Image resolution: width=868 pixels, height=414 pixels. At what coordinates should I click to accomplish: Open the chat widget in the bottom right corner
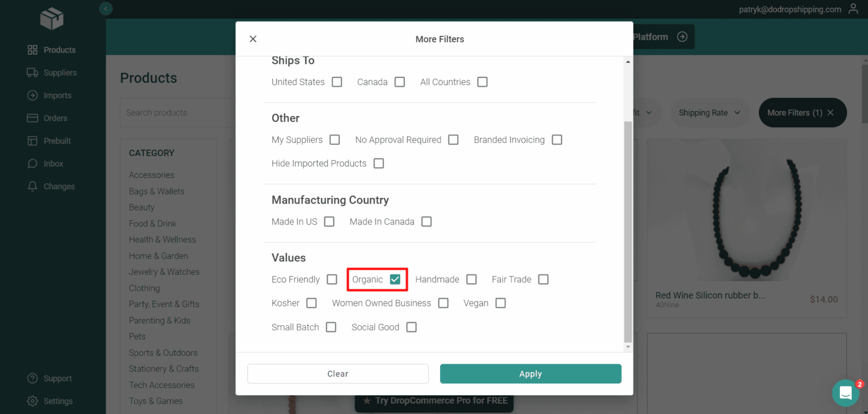(x=845, y=393)
